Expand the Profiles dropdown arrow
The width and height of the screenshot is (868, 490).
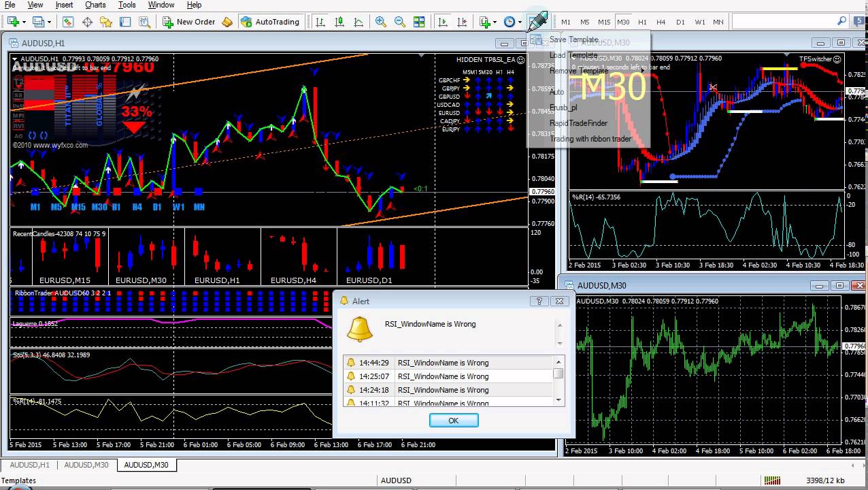click(x=49, y=22)
